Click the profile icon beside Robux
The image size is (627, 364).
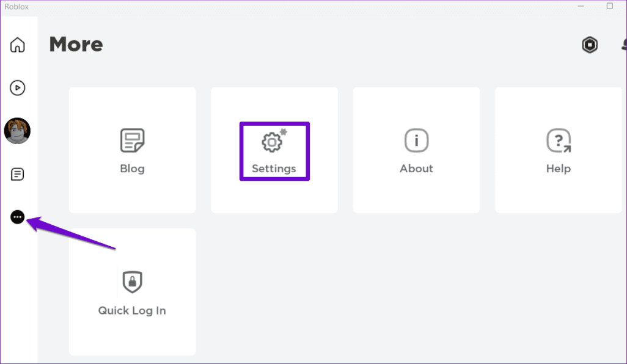tap(623, 45)
